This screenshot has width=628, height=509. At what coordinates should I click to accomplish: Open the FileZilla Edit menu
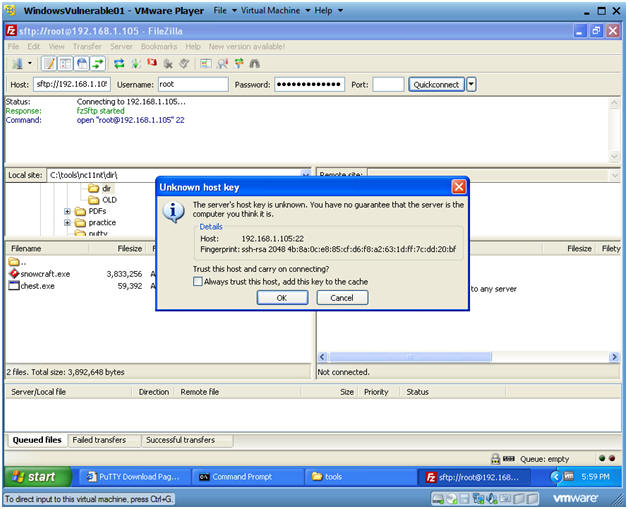coord(34,46)
